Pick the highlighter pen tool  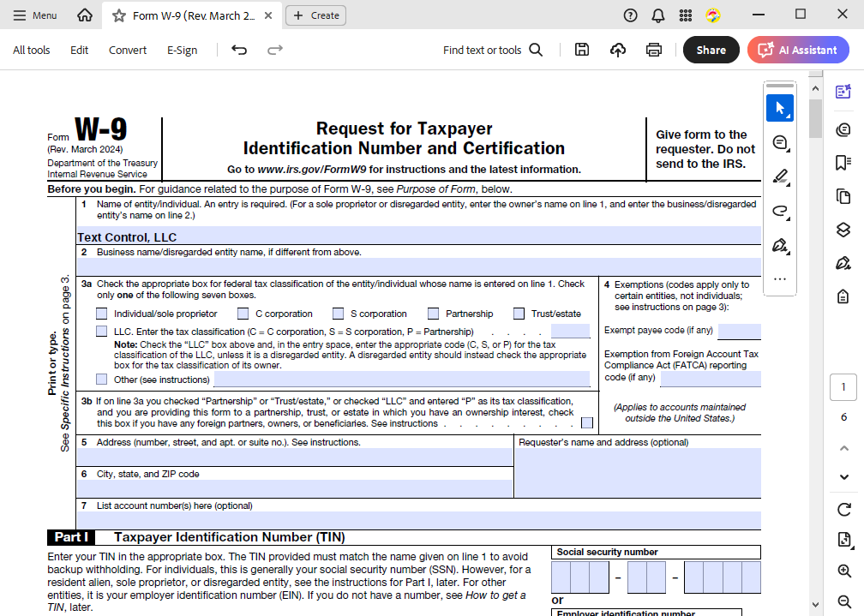(780, 176)
